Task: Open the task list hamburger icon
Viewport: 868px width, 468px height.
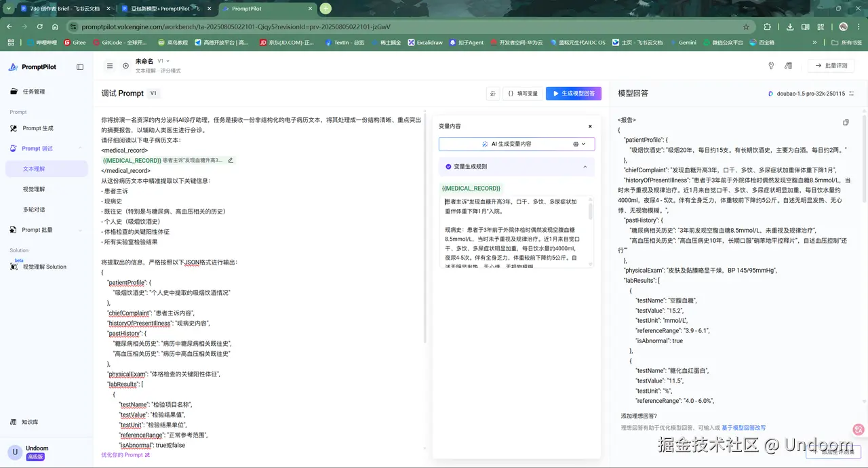Action: coord(110,66)
